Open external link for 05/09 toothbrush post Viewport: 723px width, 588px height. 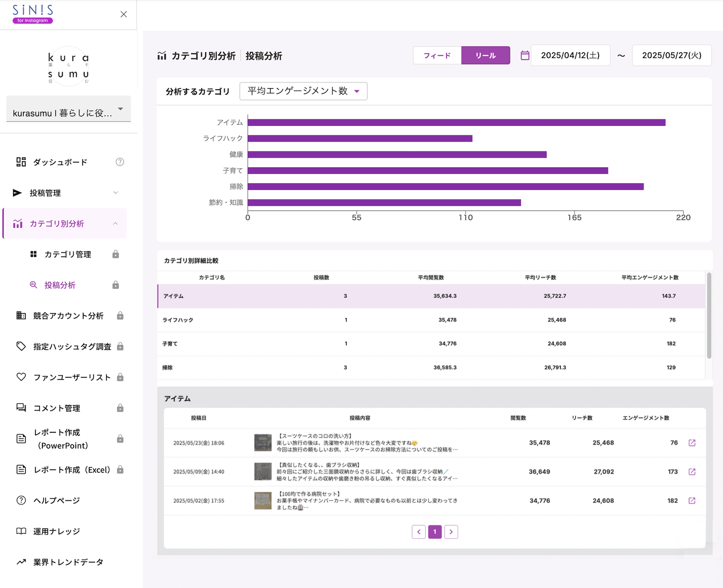692,472
